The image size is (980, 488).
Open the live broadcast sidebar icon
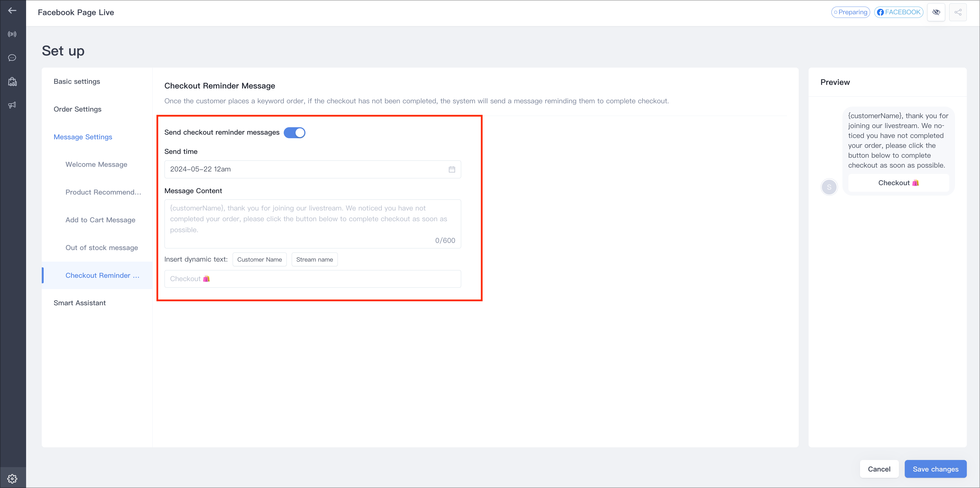[12, 34]
